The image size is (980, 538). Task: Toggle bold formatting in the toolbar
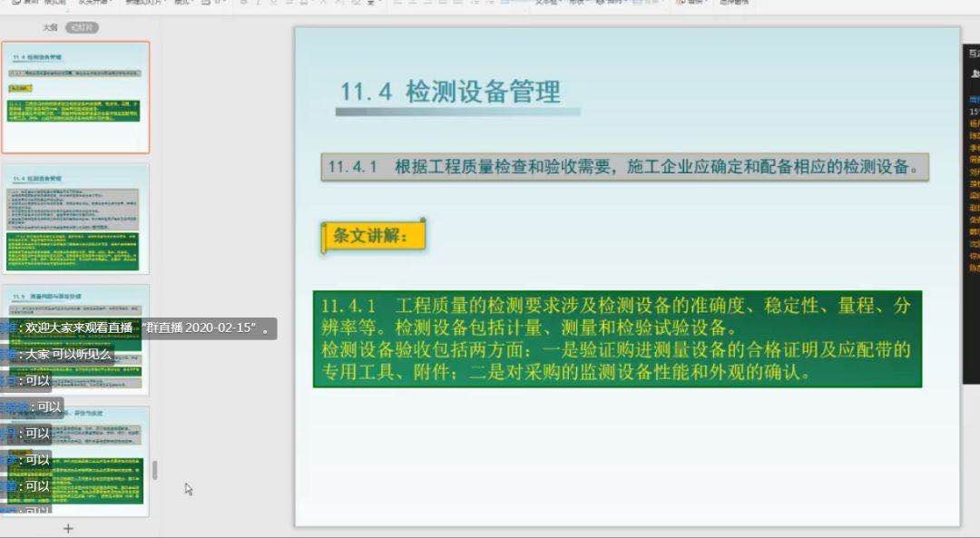click(x=244, y=3)
